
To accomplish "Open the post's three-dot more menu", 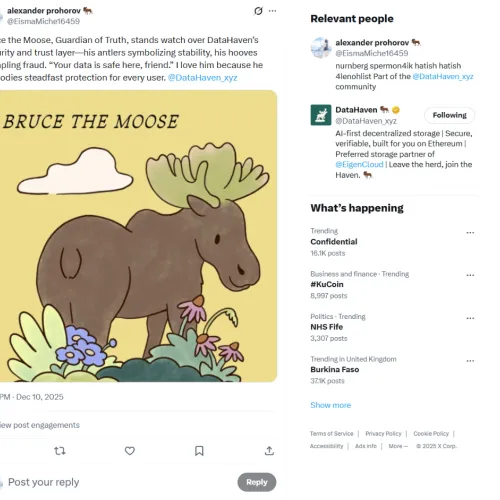I will (272, 11).
